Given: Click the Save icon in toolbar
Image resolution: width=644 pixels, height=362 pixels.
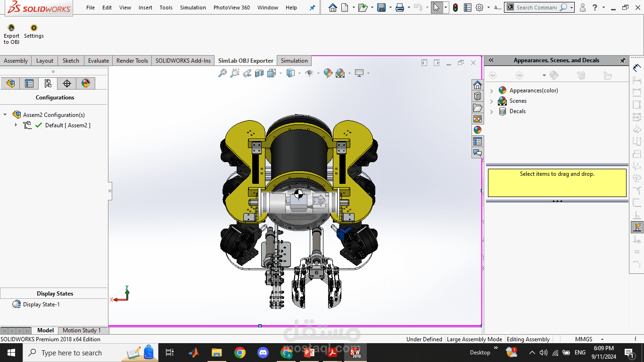Looking at the screenshot, I should 381,8.
